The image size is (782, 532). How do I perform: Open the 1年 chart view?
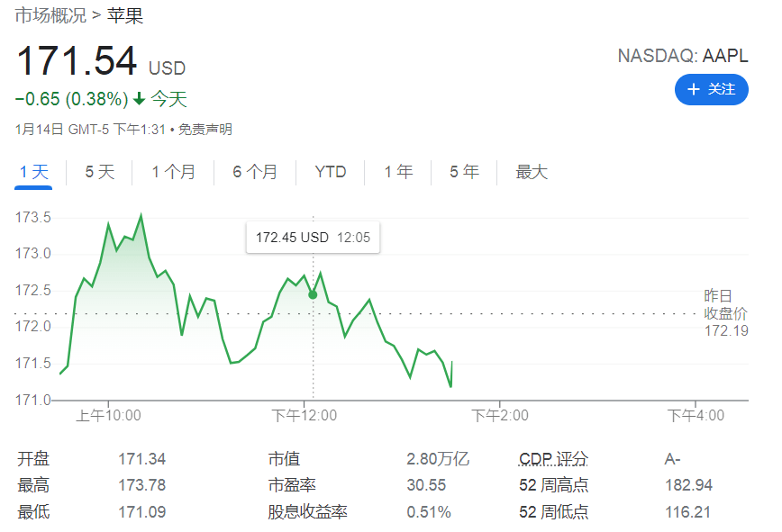click(397, 172)
